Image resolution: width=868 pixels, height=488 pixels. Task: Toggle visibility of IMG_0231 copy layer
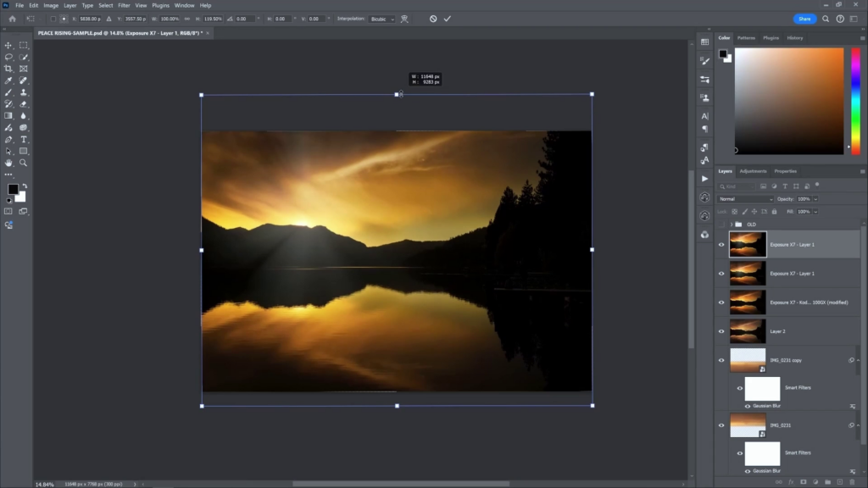pyautogui.click(x=721, y=360)
